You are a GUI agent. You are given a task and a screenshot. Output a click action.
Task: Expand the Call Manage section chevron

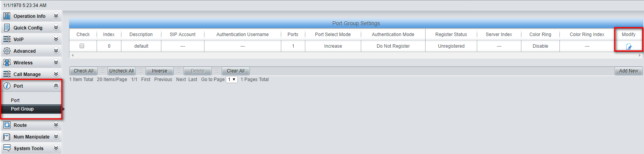coord(56,74)
